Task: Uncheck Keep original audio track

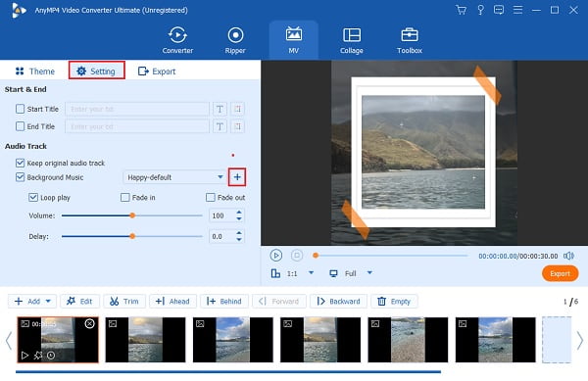Action: 20,163
